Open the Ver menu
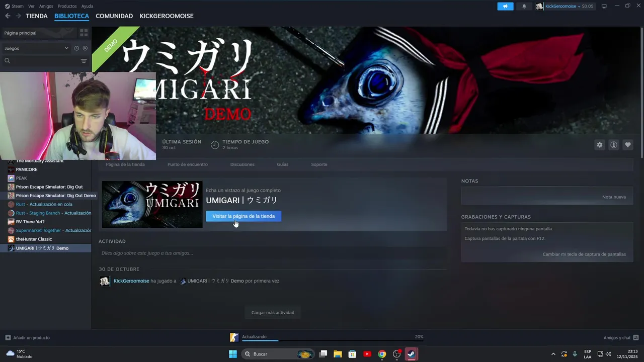 click(31, 6)
